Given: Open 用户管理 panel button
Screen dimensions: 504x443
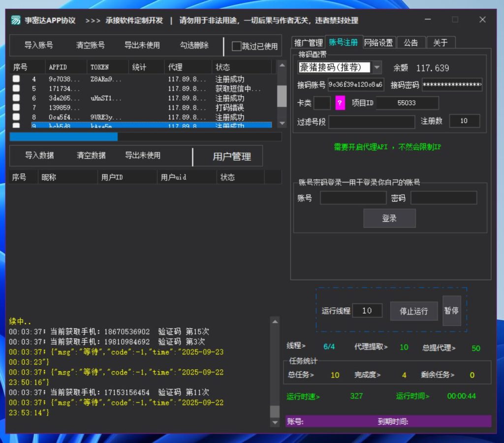Looking at the screenshot, I should coord(231,156).
